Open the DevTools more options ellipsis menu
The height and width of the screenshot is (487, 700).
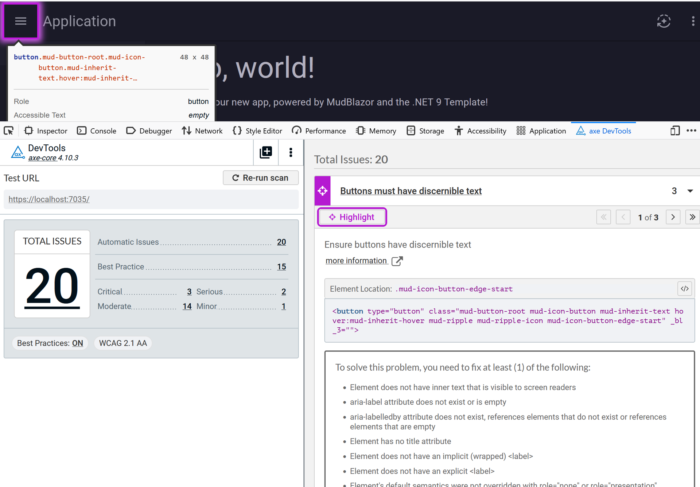click(691, 131)
